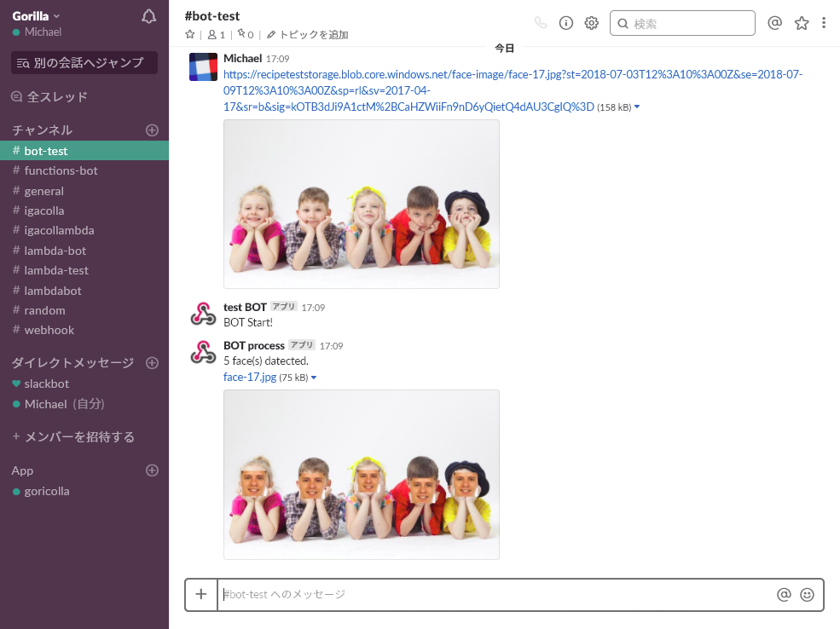Image resolution: width=840 pixels, height=629 pixels.
Task: Open starred items from header star icon
Action: coord(802,23)
